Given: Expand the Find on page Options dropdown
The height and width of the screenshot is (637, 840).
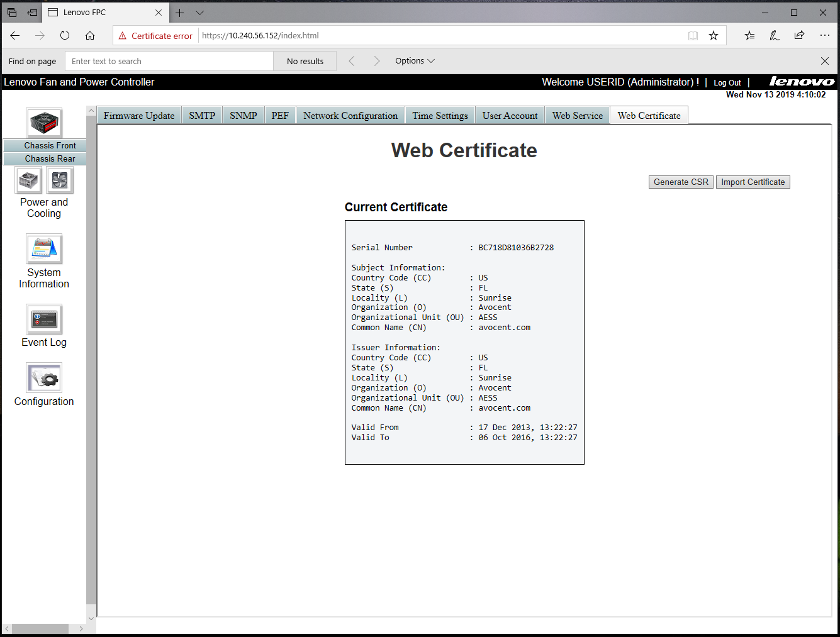Looking at the screenshot, I should click(x=415, y=61).
